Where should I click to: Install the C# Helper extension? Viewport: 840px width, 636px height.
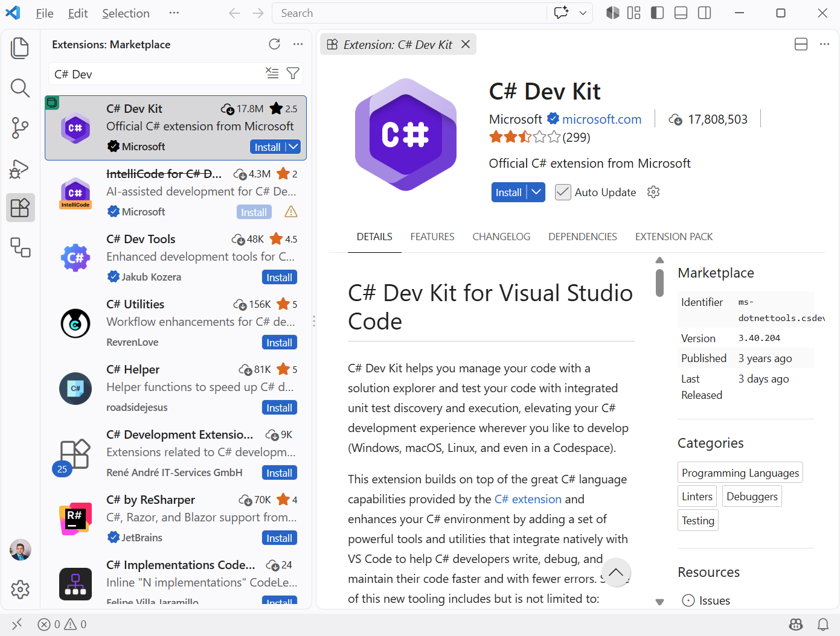tap(280, 407)
